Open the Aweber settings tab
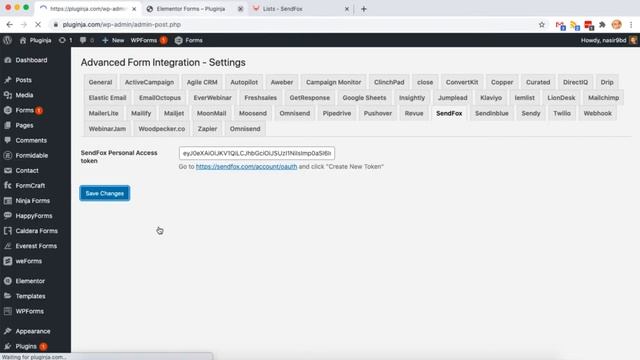This screenshot has width=640, height=360. pos(282,82)
